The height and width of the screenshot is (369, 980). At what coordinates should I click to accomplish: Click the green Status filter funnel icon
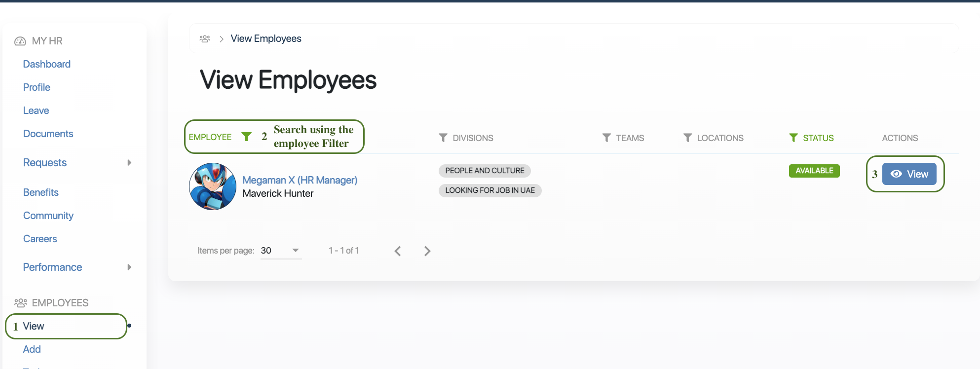(x=793, y=138)
